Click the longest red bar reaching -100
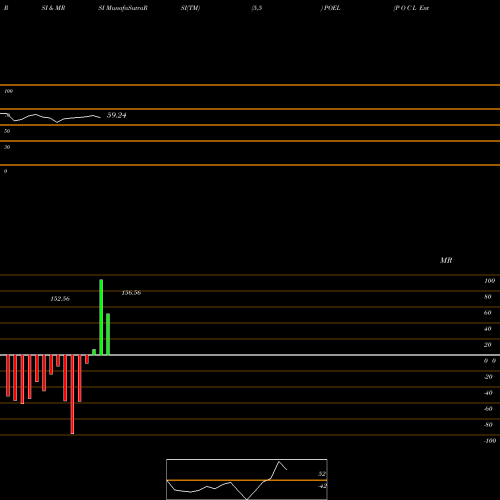Image resolution: width=500 pixels, height=500 pixels. 72,394
